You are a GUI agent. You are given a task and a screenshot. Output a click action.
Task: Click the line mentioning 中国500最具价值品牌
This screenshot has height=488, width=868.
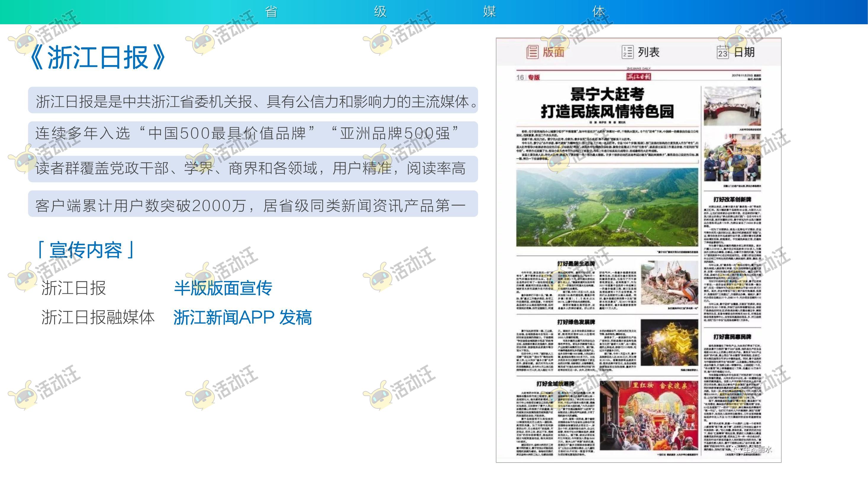pyautogui.click(x=253, y=134)
